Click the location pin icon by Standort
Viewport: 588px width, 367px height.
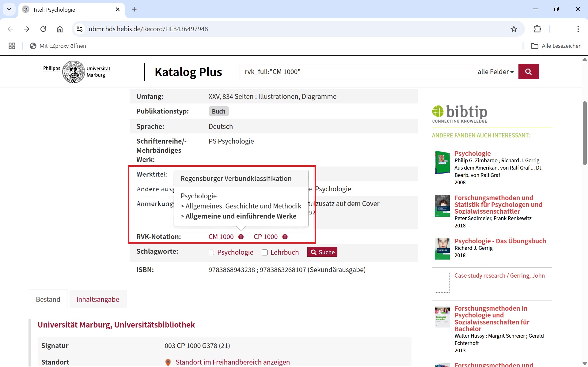click(168, 362)
